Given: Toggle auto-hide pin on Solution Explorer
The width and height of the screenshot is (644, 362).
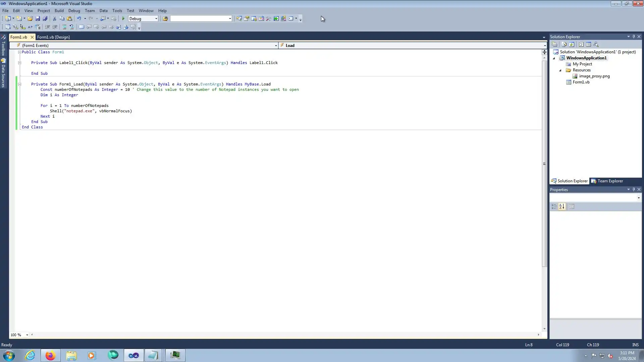Looking at the screenshot, I should click(634, 37).
